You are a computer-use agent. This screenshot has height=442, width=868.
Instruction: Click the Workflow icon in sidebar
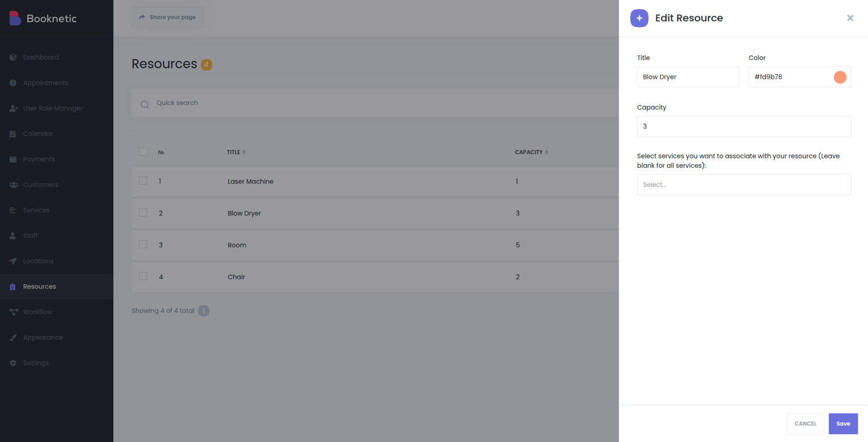13,312
